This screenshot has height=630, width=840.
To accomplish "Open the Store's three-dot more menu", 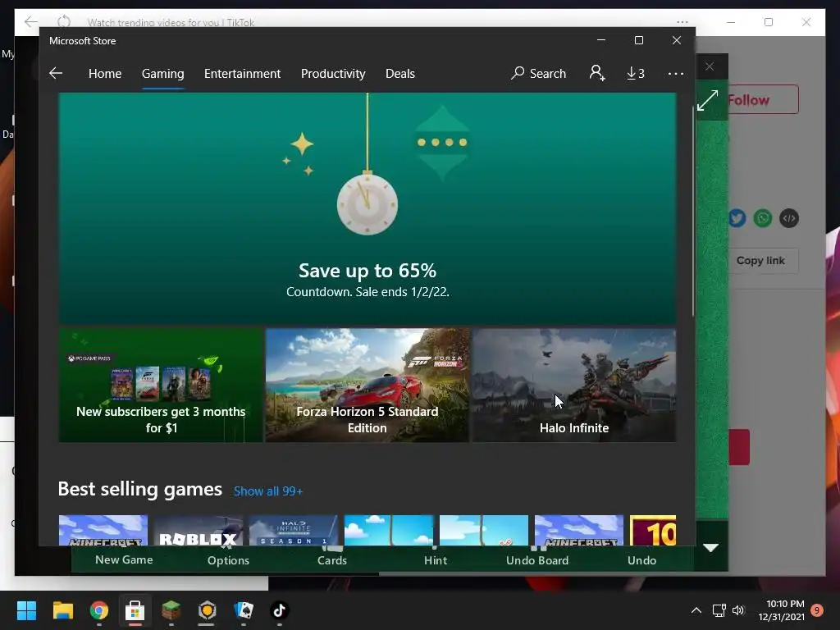I will point(676,73).
